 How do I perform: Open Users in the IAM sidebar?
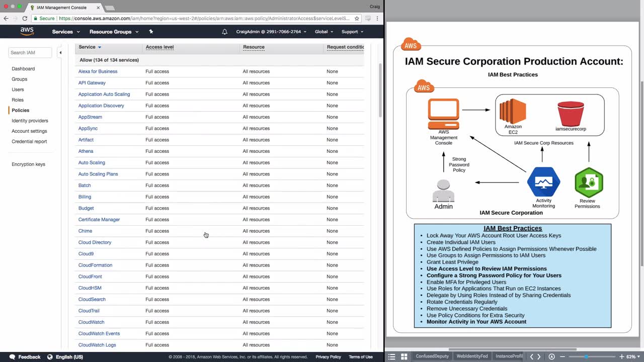click(18, 90)
